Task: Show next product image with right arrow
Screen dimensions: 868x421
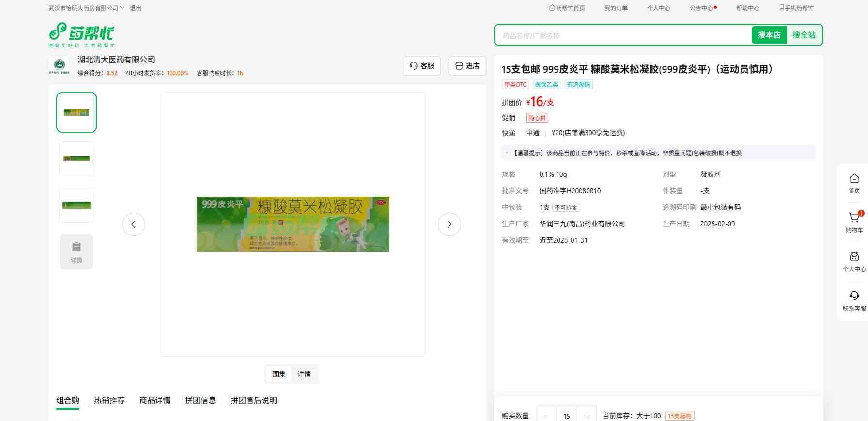Action: 449,224
